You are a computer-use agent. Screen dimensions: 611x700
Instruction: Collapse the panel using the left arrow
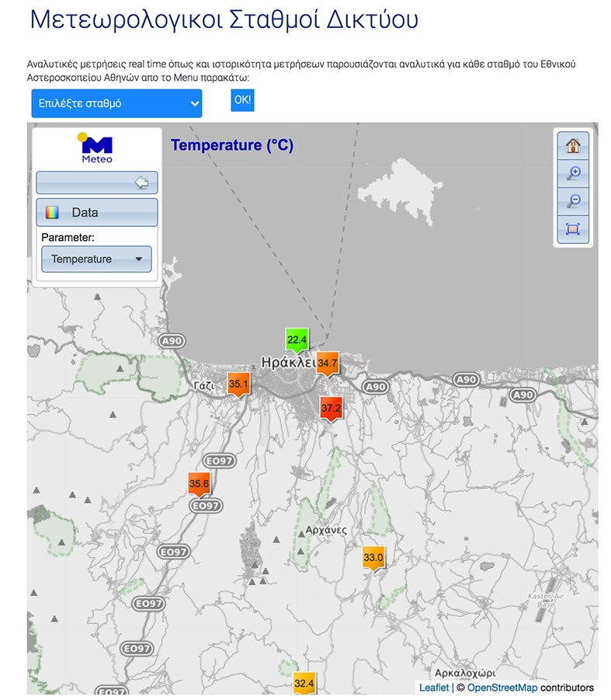141,183
